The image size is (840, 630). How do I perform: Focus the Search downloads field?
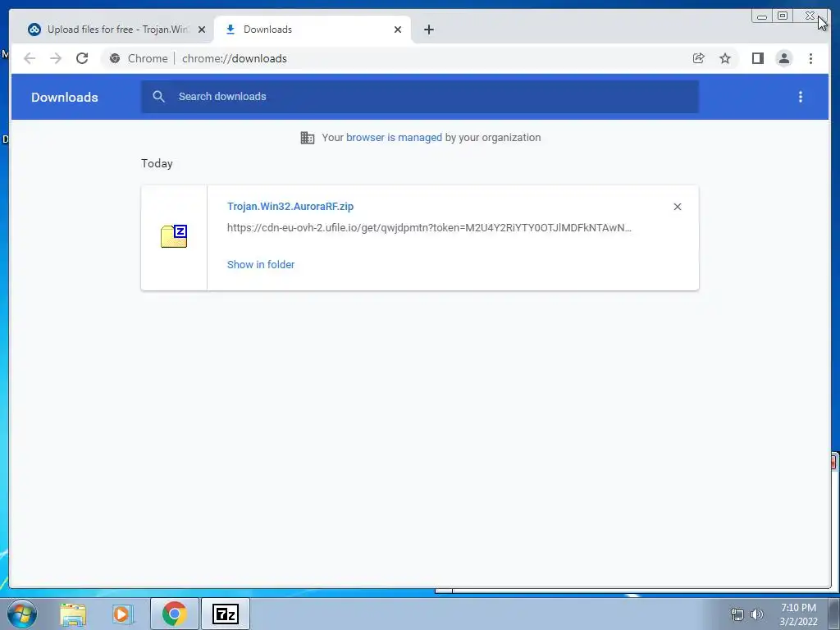(x=419, y=97)
